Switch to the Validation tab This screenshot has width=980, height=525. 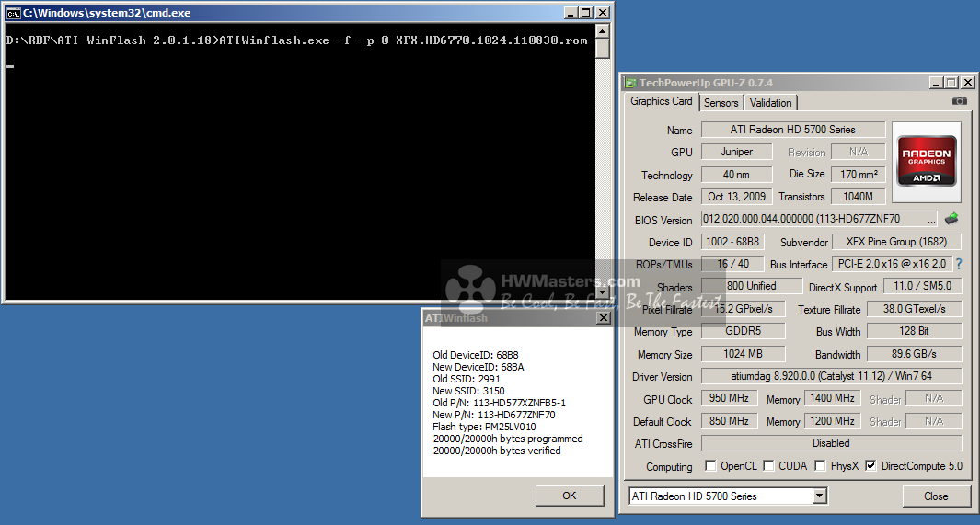click(770, 103)
